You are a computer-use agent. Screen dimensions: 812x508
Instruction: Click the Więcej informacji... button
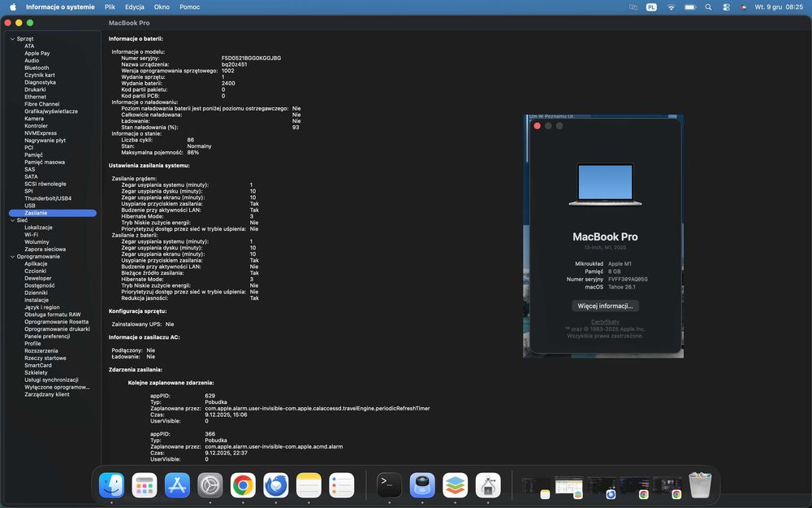(x=605, y=306)
